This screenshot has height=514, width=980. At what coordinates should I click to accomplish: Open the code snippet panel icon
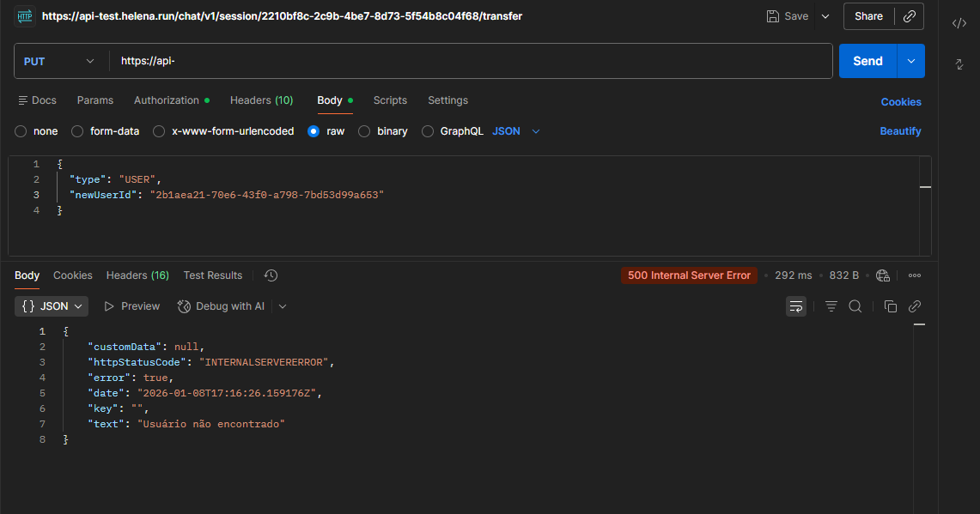pos(959,23)
